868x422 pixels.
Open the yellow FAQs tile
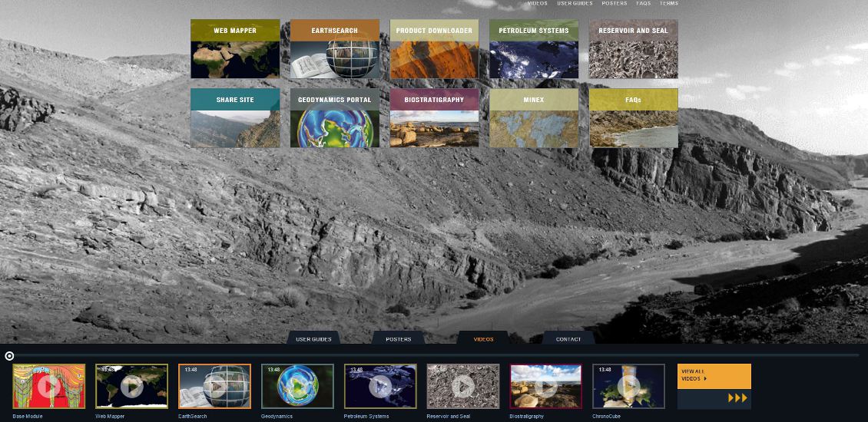(633, 118)
